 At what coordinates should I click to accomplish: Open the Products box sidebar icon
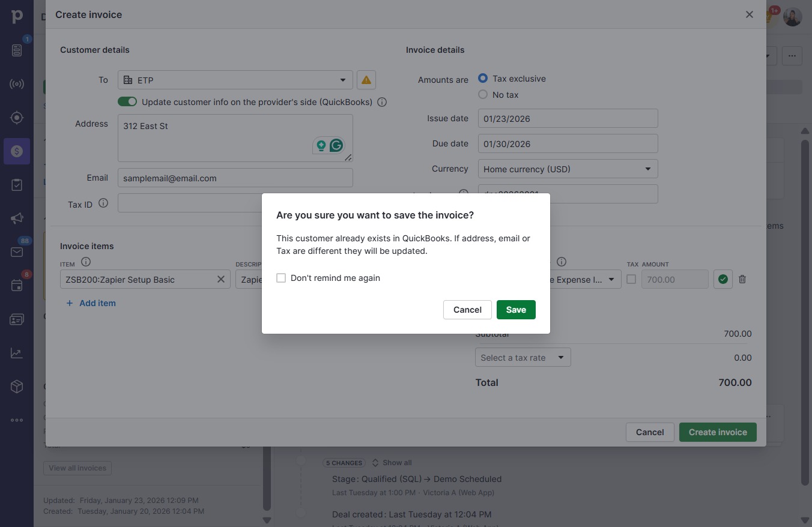[17, 387]
